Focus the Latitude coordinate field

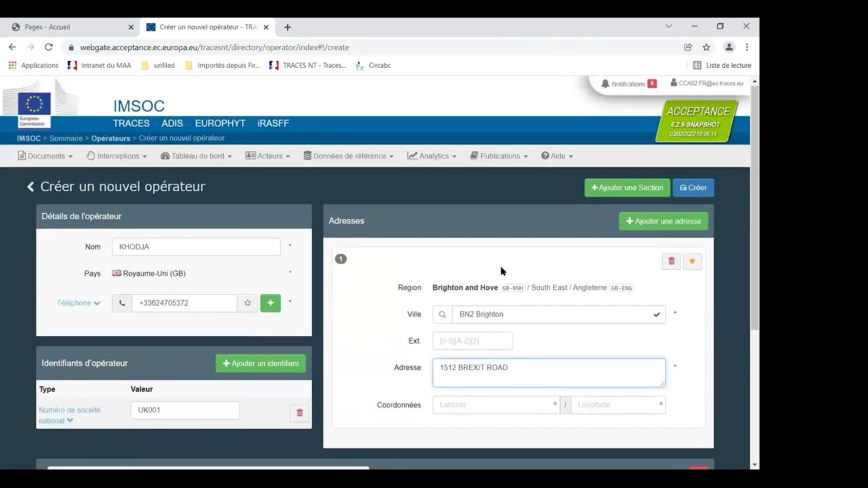(496, 405)
